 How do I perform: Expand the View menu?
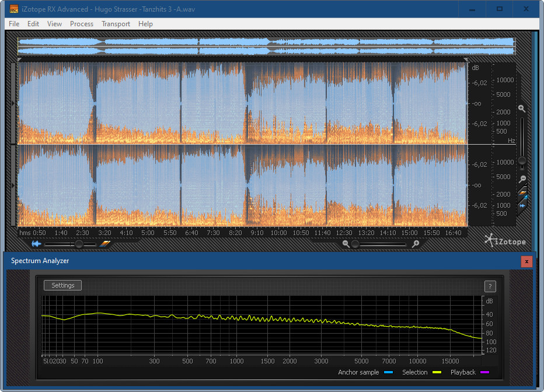pos(54,24)
